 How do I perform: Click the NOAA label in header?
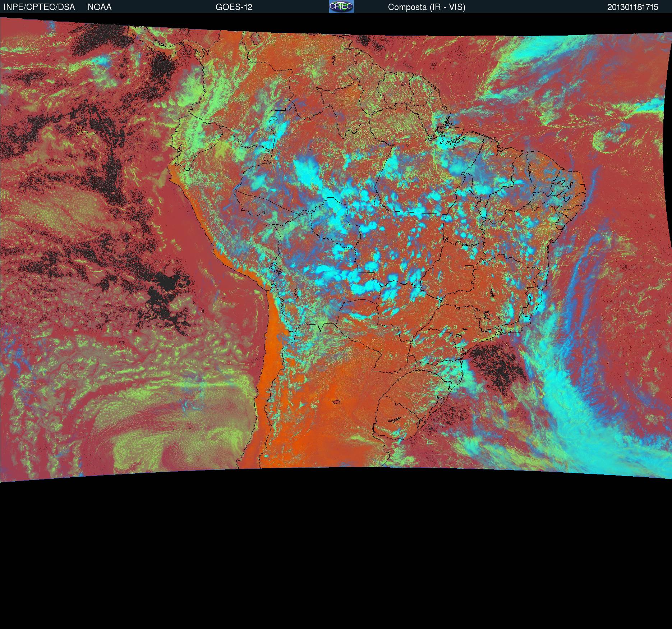pyautogui.click(x=100, y=7)
